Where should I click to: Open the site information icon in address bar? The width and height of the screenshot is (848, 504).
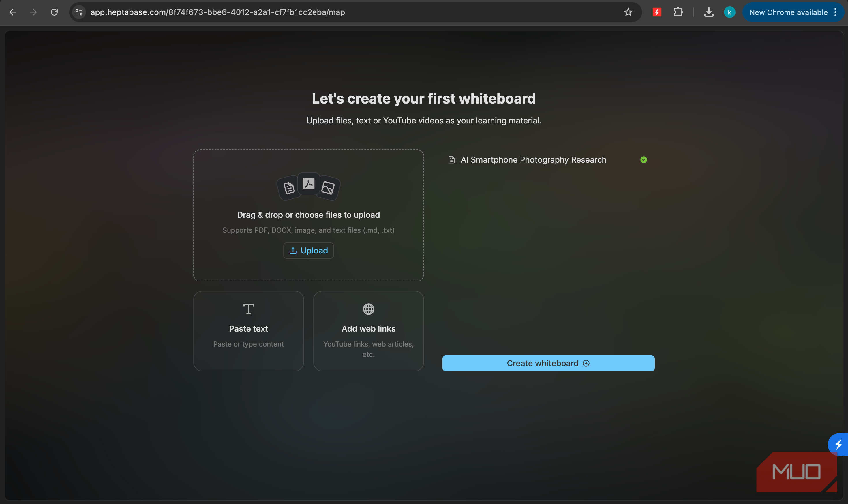[x=79, y=12]
